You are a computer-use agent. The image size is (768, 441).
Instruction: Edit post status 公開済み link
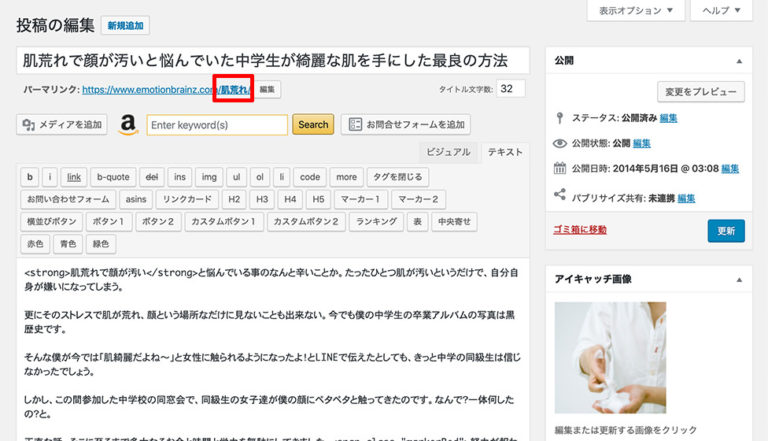(x=669, y=118)
